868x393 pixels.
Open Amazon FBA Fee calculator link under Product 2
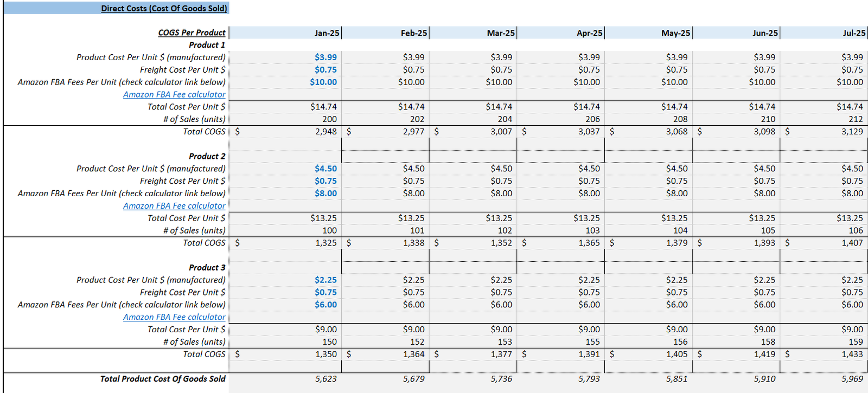coord(174,206)
